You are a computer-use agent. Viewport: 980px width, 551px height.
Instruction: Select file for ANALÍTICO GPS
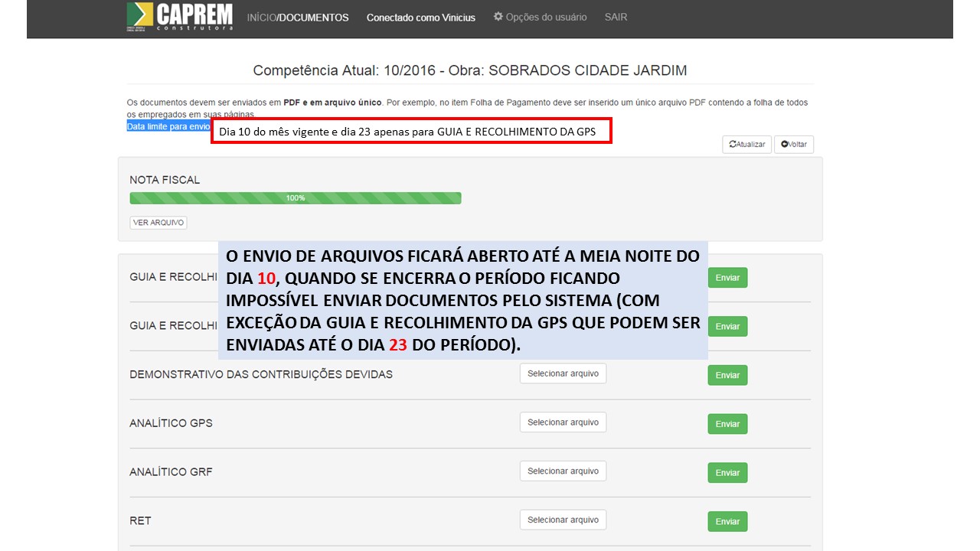pyautogui.click(x=563, y=422)
